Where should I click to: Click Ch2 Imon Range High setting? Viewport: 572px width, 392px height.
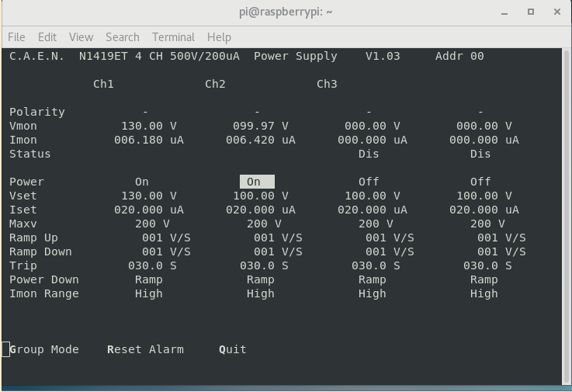pyautogui.click(x=260, y=293)
